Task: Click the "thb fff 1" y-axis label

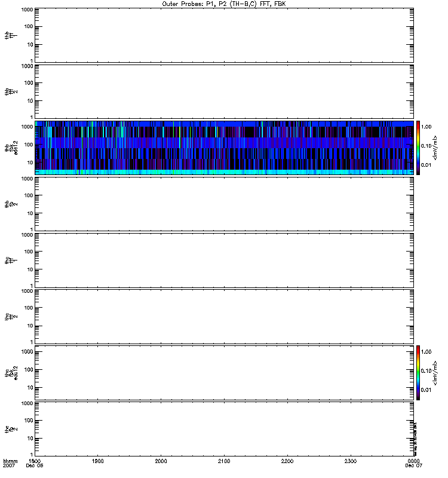Action: 11,35
